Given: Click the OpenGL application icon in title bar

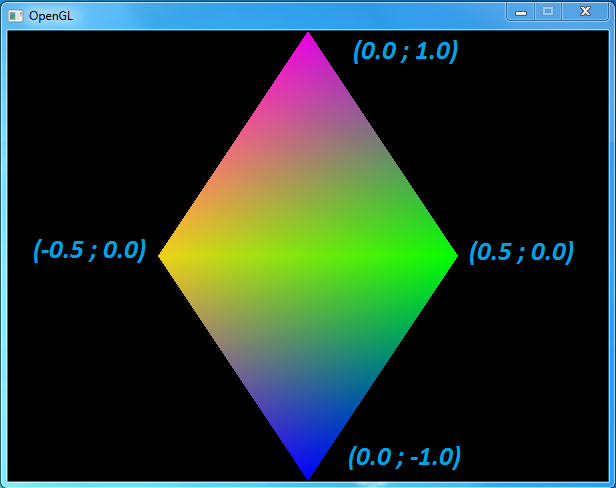Looking at the screenshot, I should pos(16,16).
